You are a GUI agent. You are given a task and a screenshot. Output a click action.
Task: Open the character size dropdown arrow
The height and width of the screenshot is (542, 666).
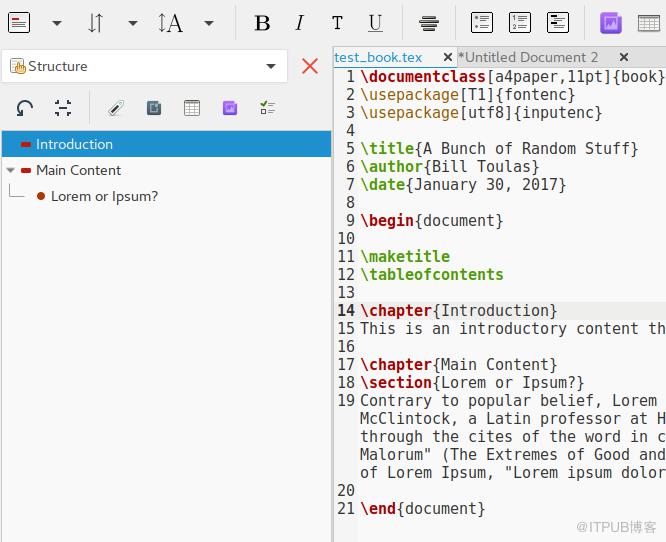pyautogui.click(x=209, y=23)
